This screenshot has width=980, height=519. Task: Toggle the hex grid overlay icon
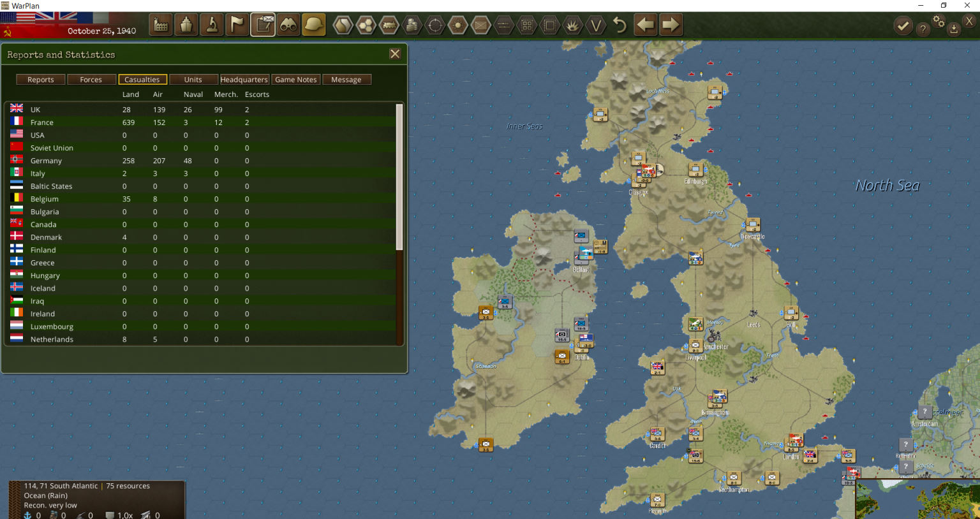366,26
